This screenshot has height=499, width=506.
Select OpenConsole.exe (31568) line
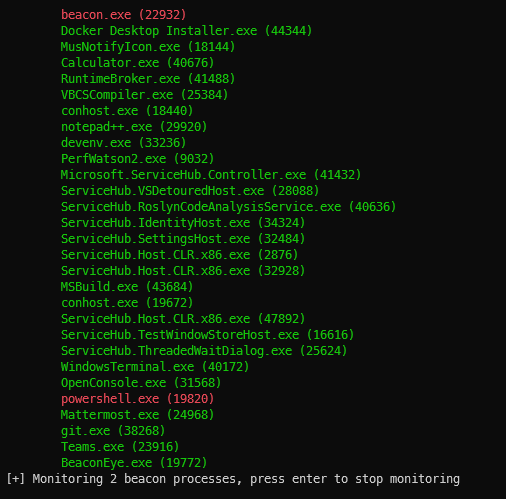point(141,383)
